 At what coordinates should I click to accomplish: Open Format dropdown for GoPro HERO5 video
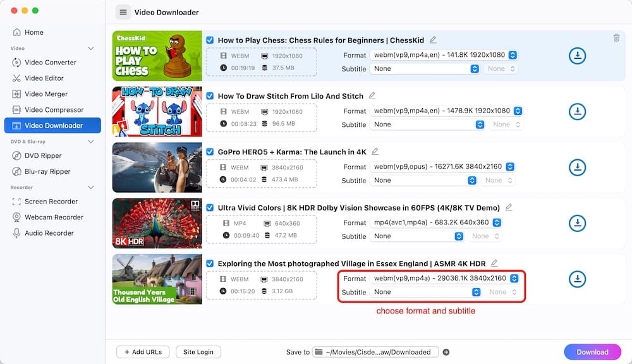(x=442, y=166)
